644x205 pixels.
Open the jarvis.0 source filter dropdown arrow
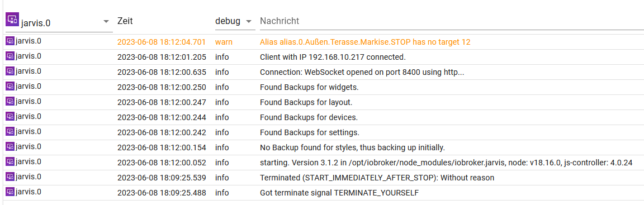point(106,21)
